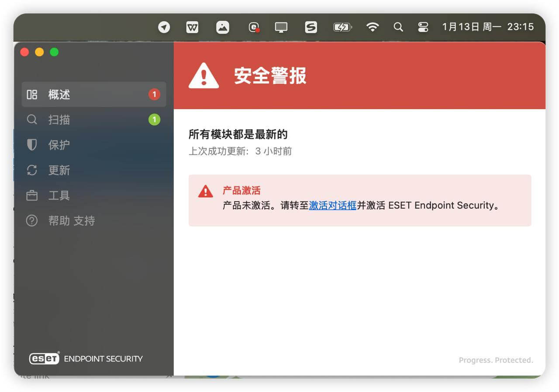
Task: Click the ESET Endpoint Security logo
Action: pos(86,358)
